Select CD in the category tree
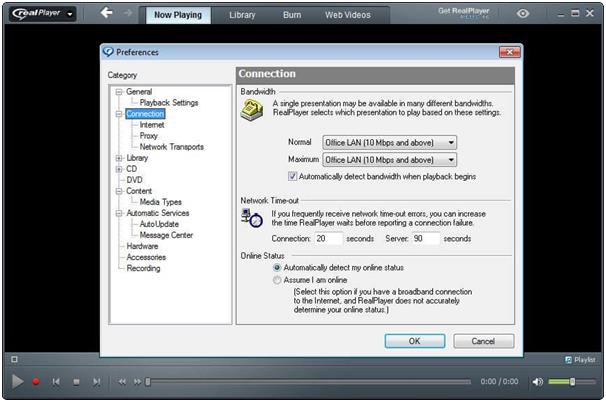The height and width of the screenshot is (402, 606). click(x=131, y=169)
